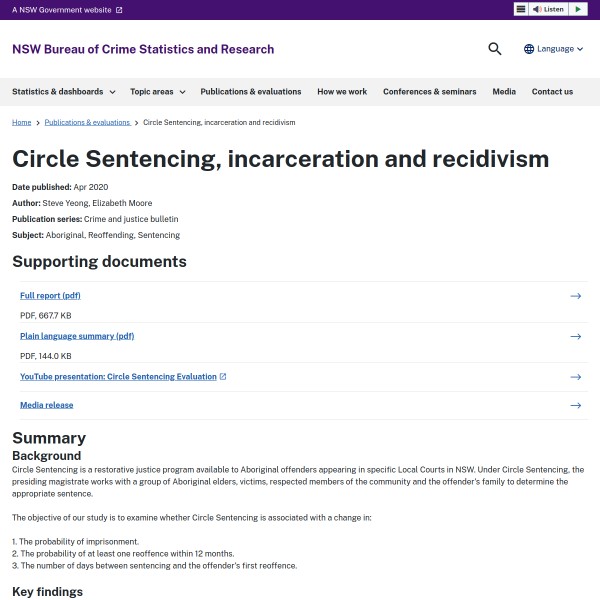The height and width of the screenshot is (600, 600).
Task: Click the arrow on YouTube presentation row
Action: pyautogui.click(x=575, y=377)
